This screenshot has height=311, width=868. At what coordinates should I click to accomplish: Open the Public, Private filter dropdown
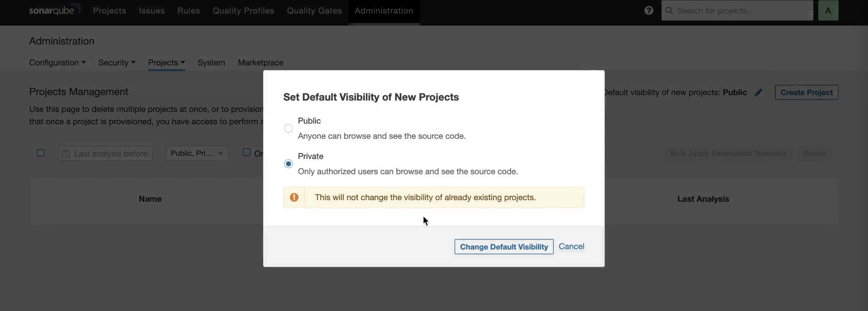coord(197,153)
